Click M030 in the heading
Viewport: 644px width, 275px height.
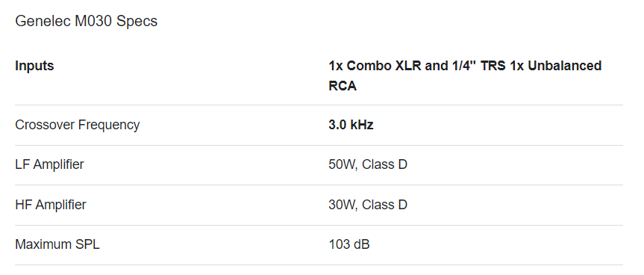pos(93,21)
